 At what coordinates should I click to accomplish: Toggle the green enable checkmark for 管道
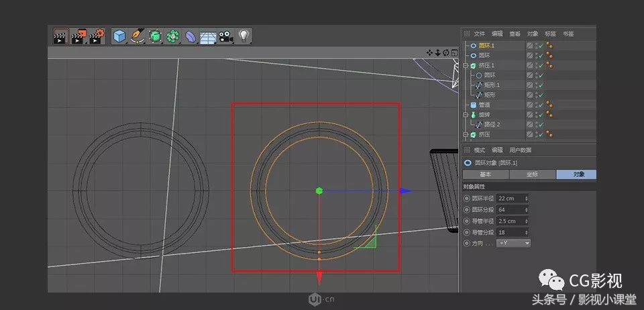541,105
